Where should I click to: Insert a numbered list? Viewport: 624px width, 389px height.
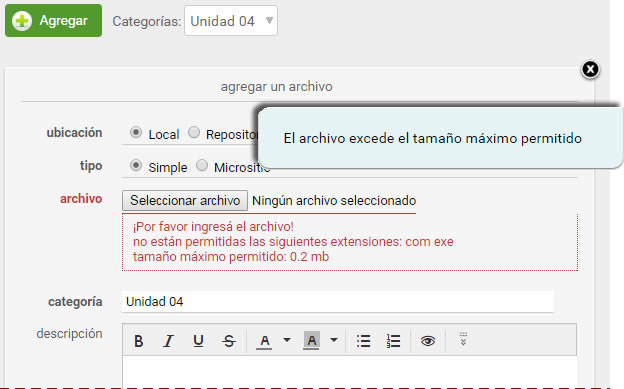[393, 341]
